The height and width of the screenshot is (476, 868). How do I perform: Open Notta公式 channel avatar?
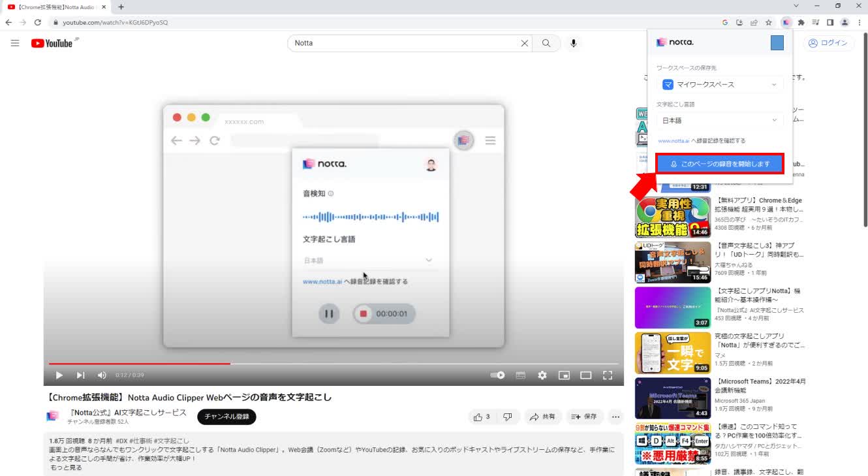point(53,417)
